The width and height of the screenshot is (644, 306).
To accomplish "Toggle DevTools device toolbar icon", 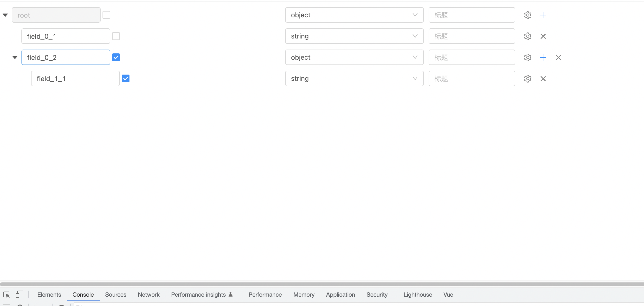I will click(x=19, y=294).
